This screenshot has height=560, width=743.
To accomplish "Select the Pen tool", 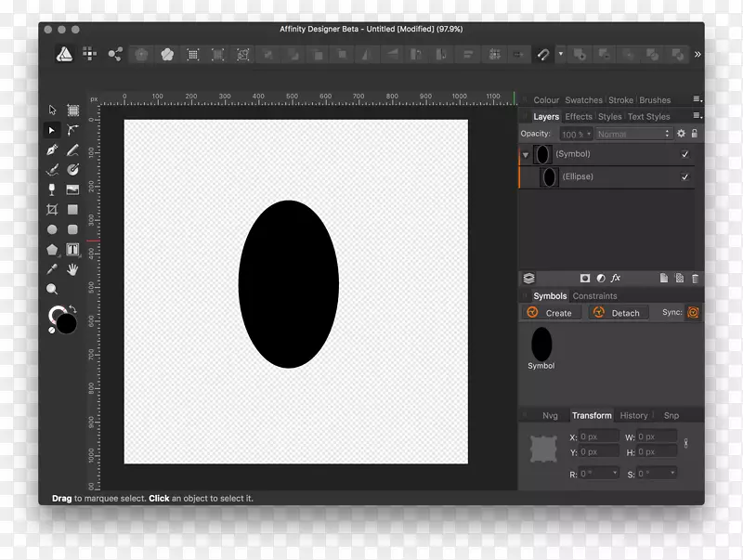I will (x=52, y=150).
